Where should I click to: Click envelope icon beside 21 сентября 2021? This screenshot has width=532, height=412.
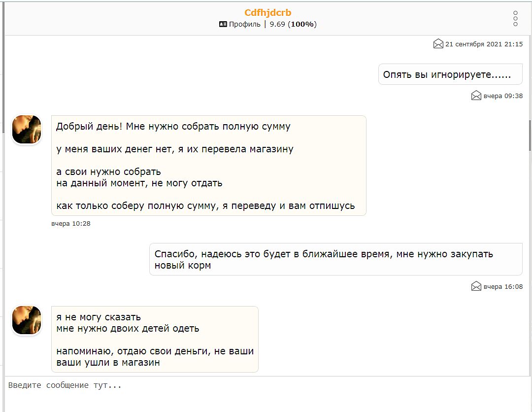click(x=438, y=44)
